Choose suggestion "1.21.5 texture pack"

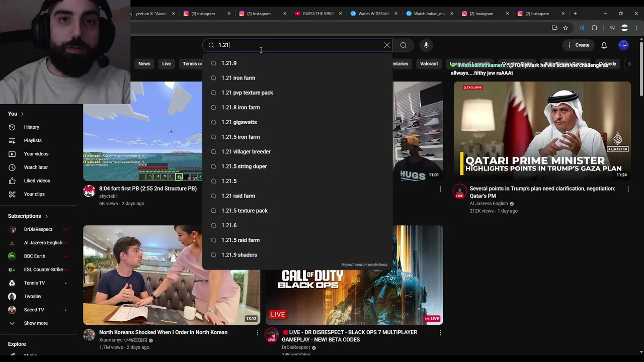point(297,211)
